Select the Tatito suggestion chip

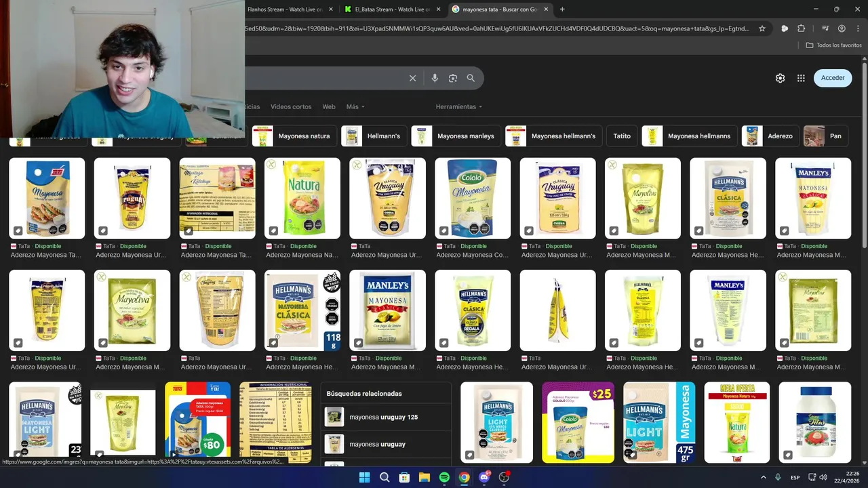622,136
